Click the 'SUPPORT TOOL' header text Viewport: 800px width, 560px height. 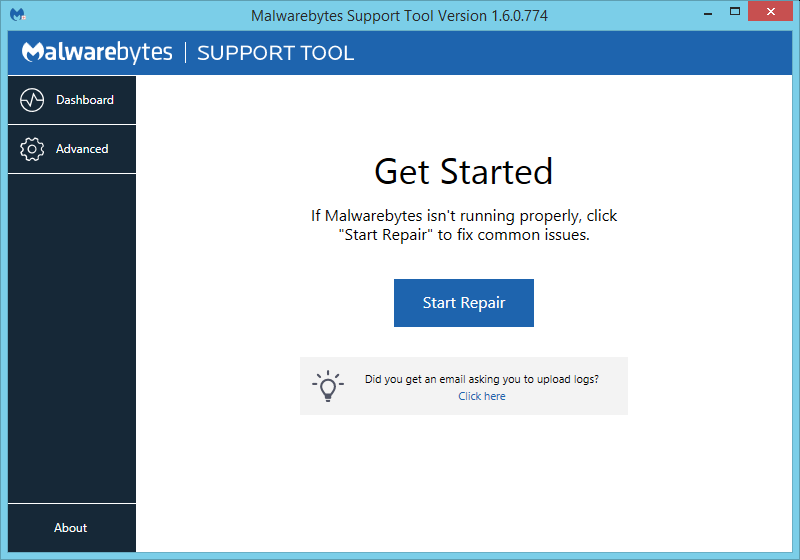tap(276, 53)
